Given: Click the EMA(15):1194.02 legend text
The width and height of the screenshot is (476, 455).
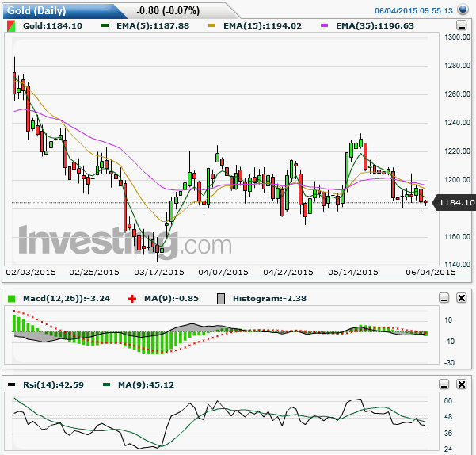Looking at the screenshot, I should point(263,26).
